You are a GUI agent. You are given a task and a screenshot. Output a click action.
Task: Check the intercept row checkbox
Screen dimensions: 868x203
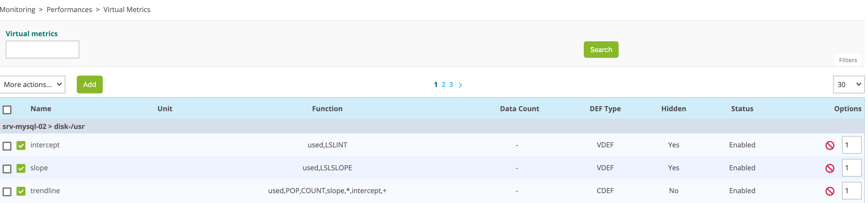(7, 146)
